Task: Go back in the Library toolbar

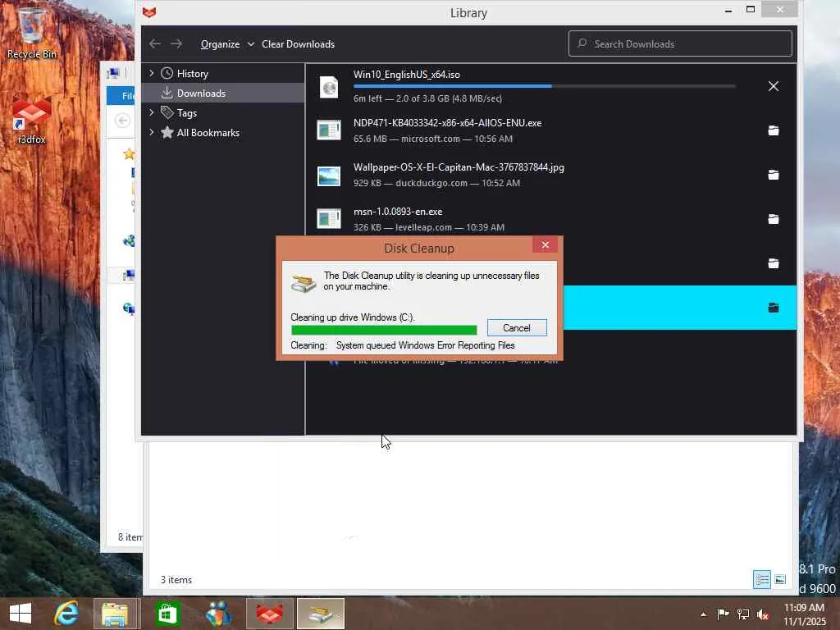Action: point(155,44)
